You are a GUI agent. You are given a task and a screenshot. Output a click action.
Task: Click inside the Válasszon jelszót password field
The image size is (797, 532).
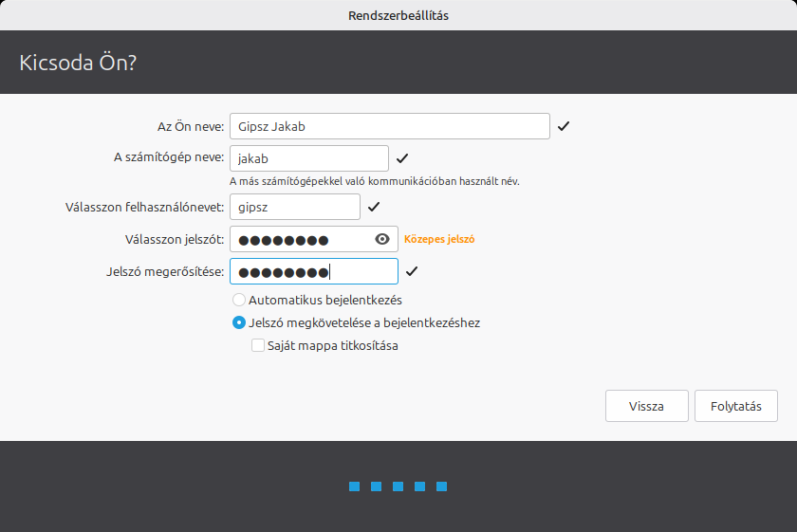pyautogui.click(x=299, y=239)
